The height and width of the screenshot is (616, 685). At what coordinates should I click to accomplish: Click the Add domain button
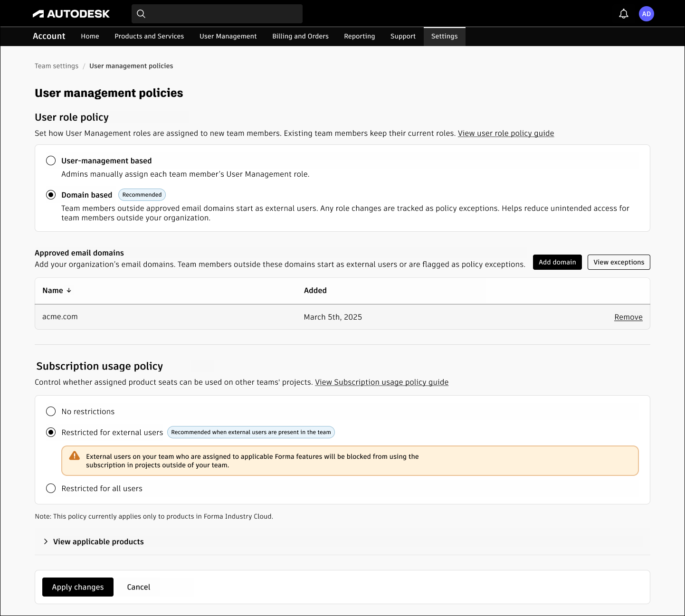click(557, 262)
